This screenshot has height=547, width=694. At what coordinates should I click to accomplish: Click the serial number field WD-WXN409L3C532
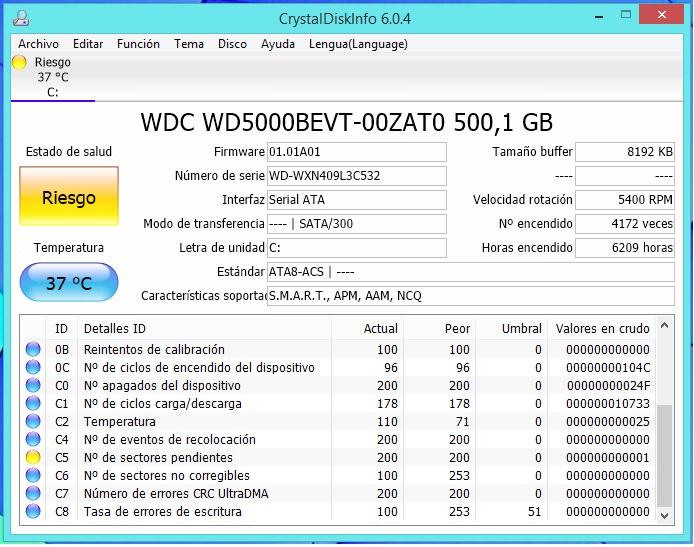(356, 176)
